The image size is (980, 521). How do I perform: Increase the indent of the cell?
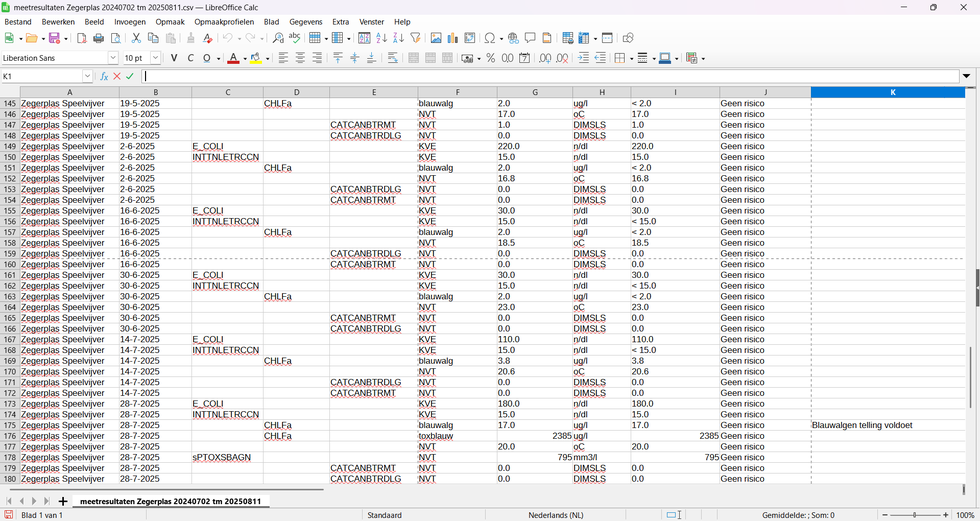tap(583, 58)
